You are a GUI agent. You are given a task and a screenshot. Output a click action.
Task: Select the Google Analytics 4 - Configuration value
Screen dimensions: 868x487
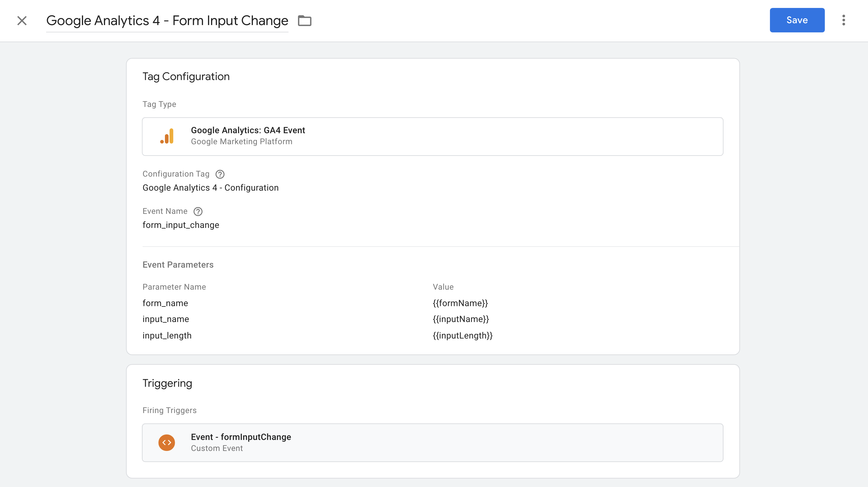pyautogui.click(x=211, y=188)
